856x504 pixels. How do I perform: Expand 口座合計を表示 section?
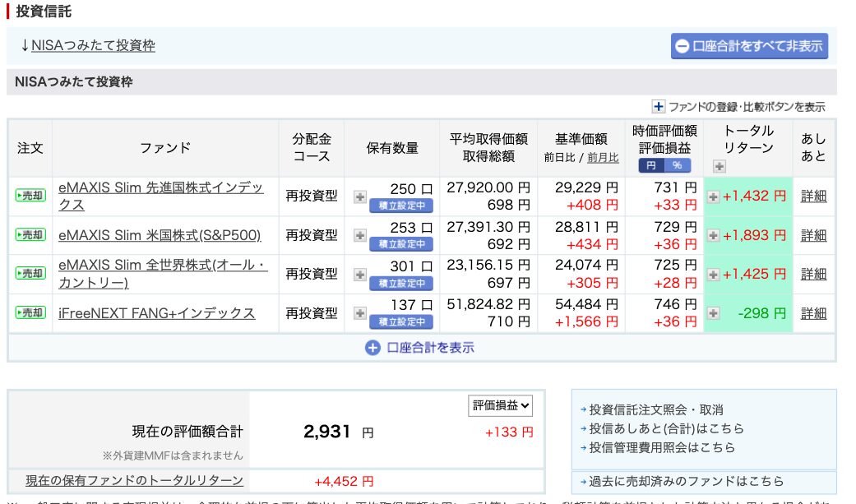coord(421,348)
